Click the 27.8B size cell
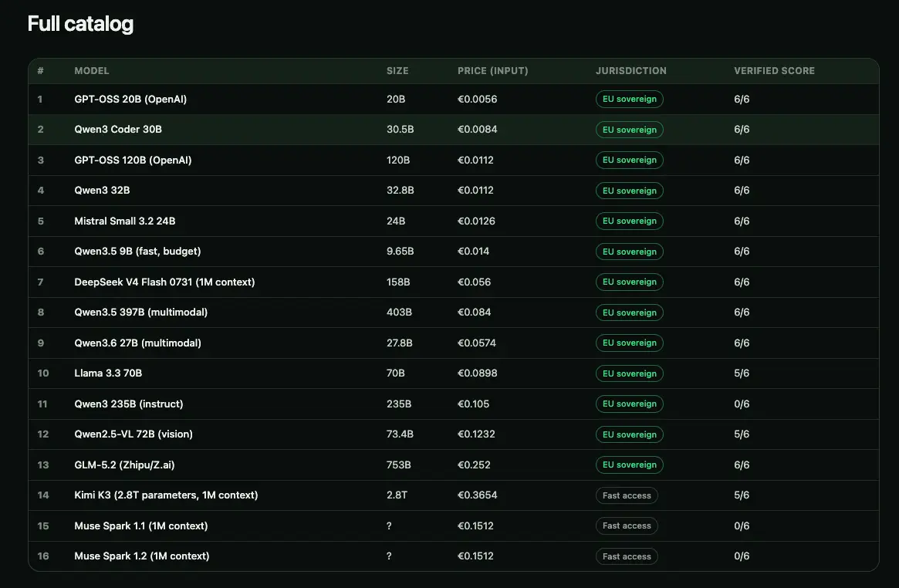The width and height of the screenshot is (899, 588). pyautogui.click(x=399, y=343)
